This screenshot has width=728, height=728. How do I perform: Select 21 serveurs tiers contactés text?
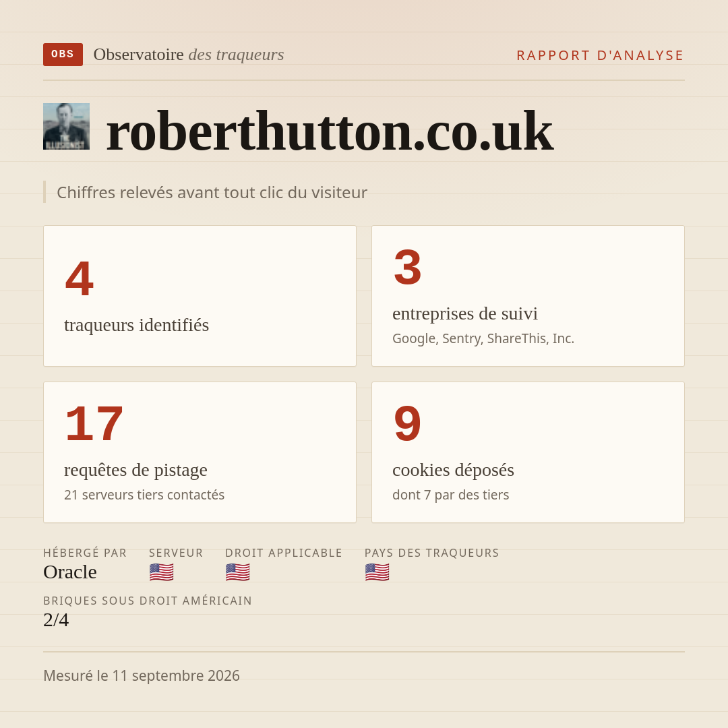pos(144,495)
